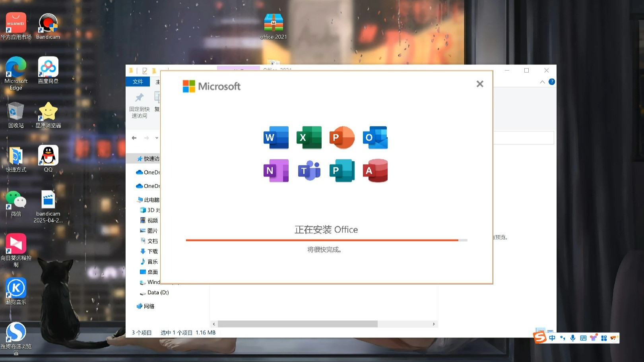Open the 桌面 folder in navigation pane
The height and width of the screenshot is (362, 644).
(149, 272)
